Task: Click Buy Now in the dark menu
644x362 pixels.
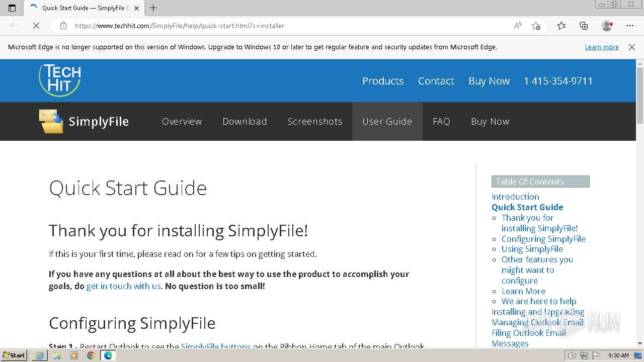Action: [490, 122]
